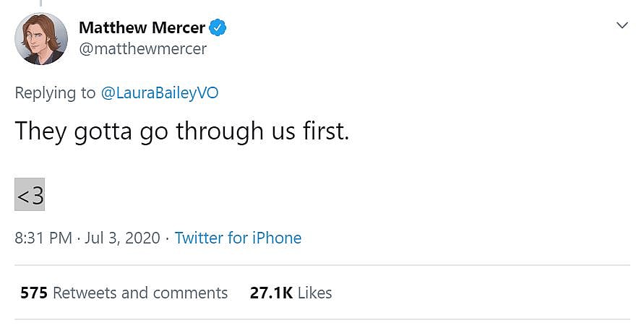
Task: Open the "Likes" label
Action: click(314, 293)
